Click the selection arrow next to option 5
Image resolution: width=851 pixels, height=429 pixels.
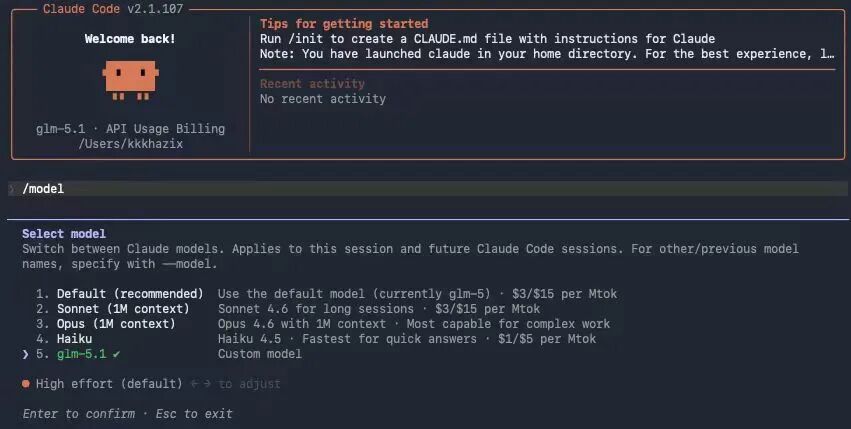[x=25, y=354]
